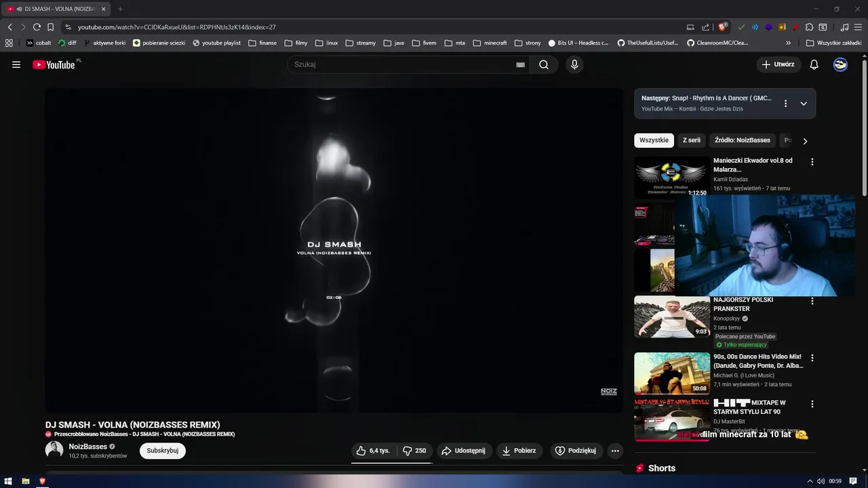This screenshot has width=868, height=488.
Task: Open the YouTube hamburger guide menu
Action: 16,64
